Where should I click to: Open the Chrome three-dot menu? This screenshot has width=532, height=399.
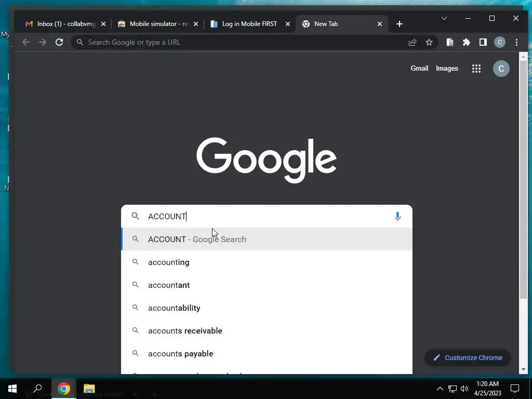[516, 43]
